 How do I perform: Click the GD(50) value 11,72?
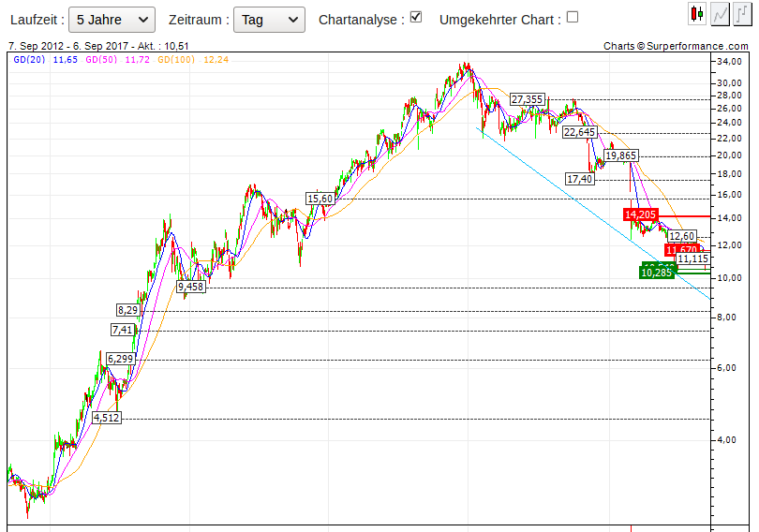click(x=137, y=60)
